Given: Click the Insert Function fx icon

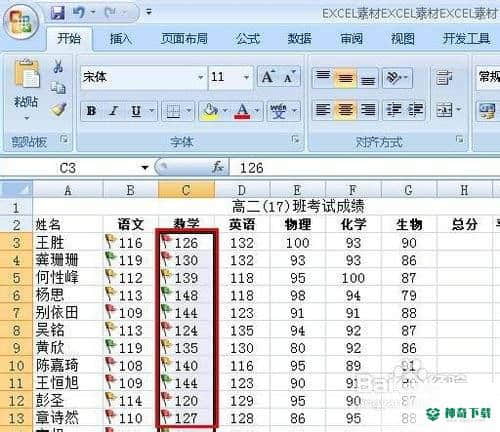Looking at the screenshot, I should click(x=218, y=167).
